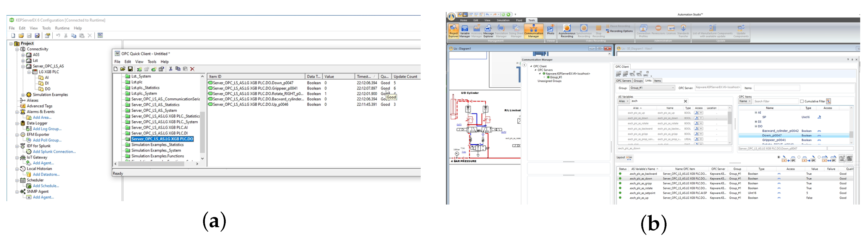
Task: Click the save icon in OPC Quick Client toolbar
Action: tap(130, 69)
